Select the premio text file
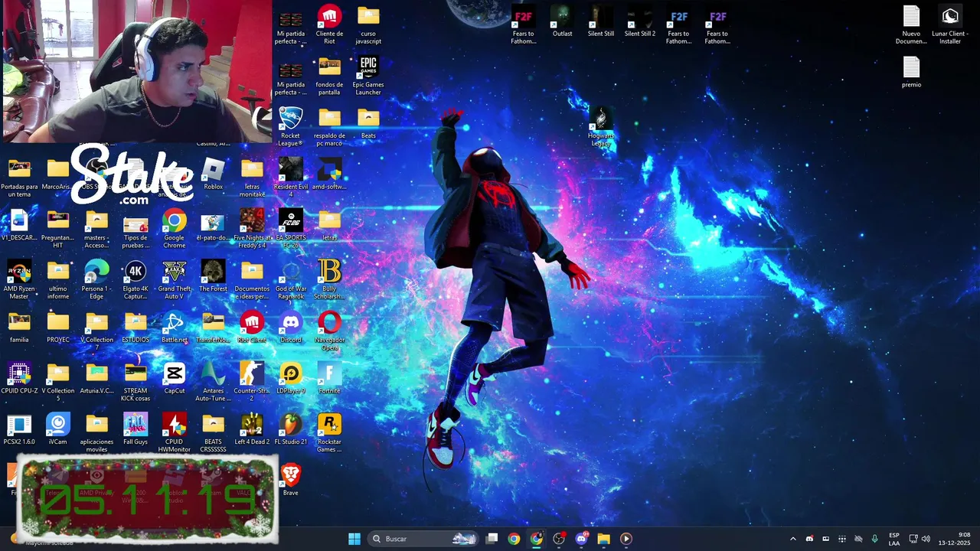Viewport: 980px width, 551px height. pos(911,72)
